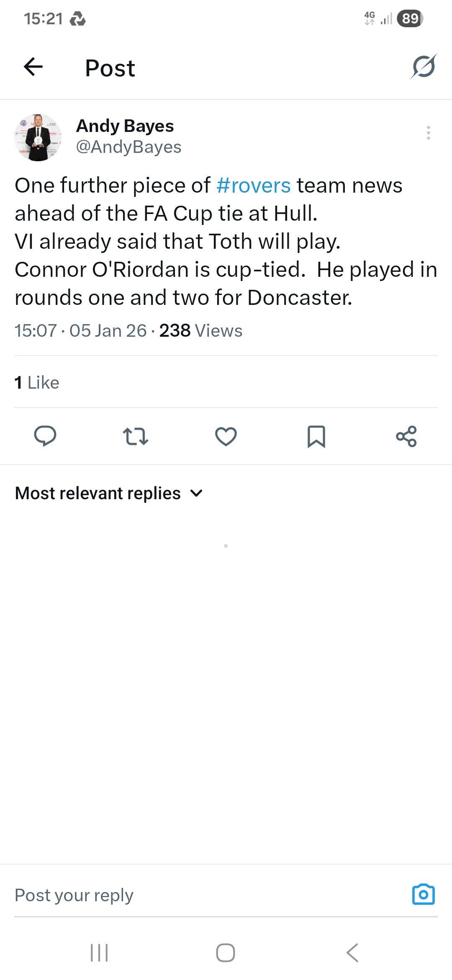452x980 pixels.
Task: Bookmark this post
Action: [316, 436]
